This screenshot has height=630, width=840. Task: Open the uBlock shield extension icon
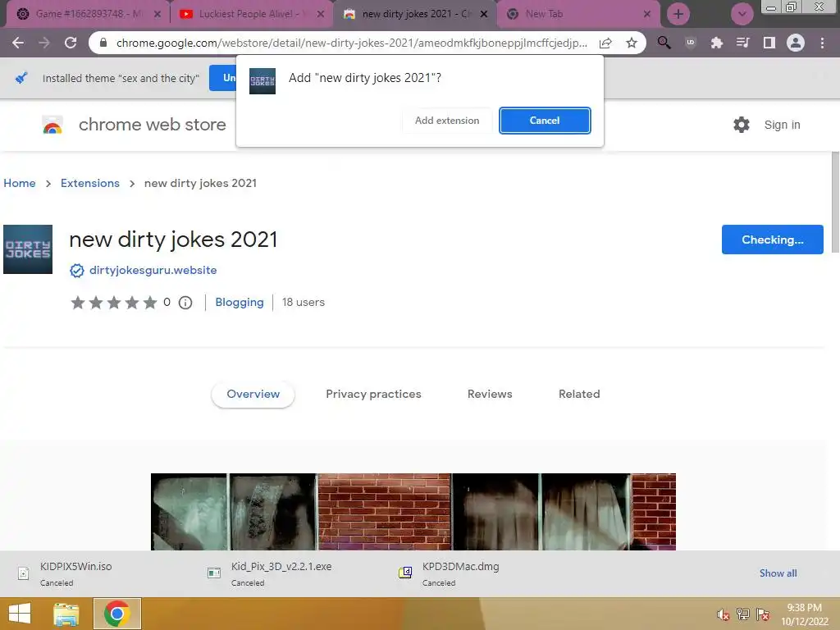click(691, 43)
